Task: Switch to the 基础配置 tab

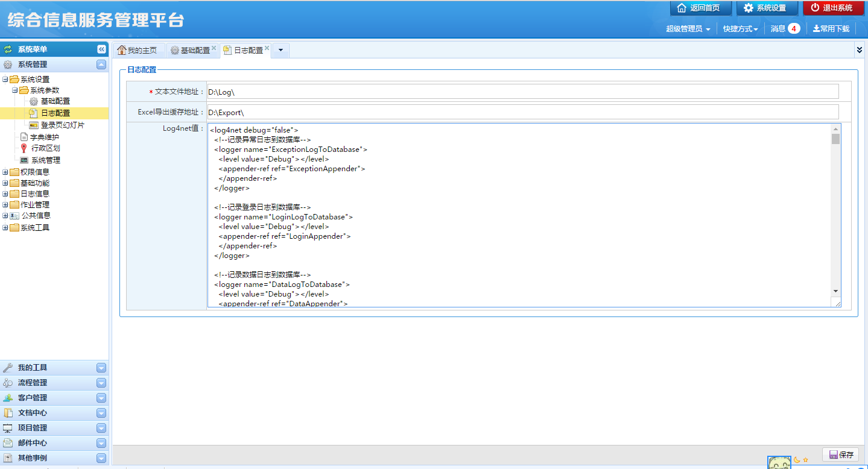Action: [192, 51]
